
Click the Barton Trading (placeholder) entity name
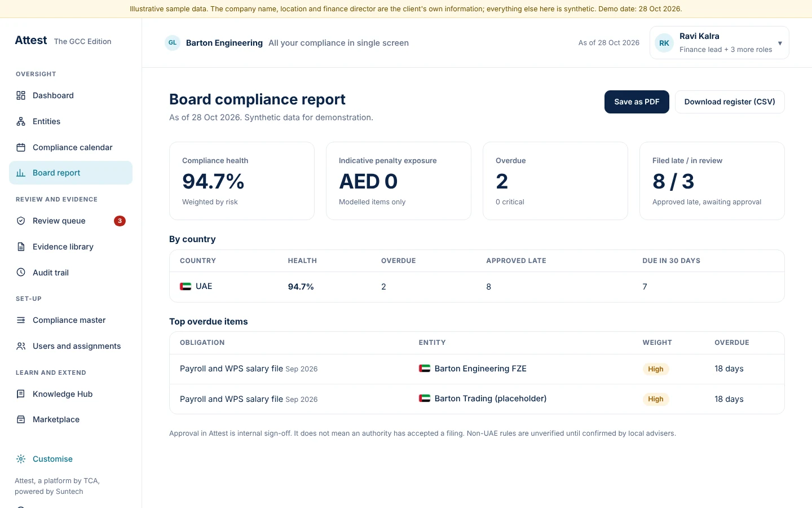[x=491, y=398]
